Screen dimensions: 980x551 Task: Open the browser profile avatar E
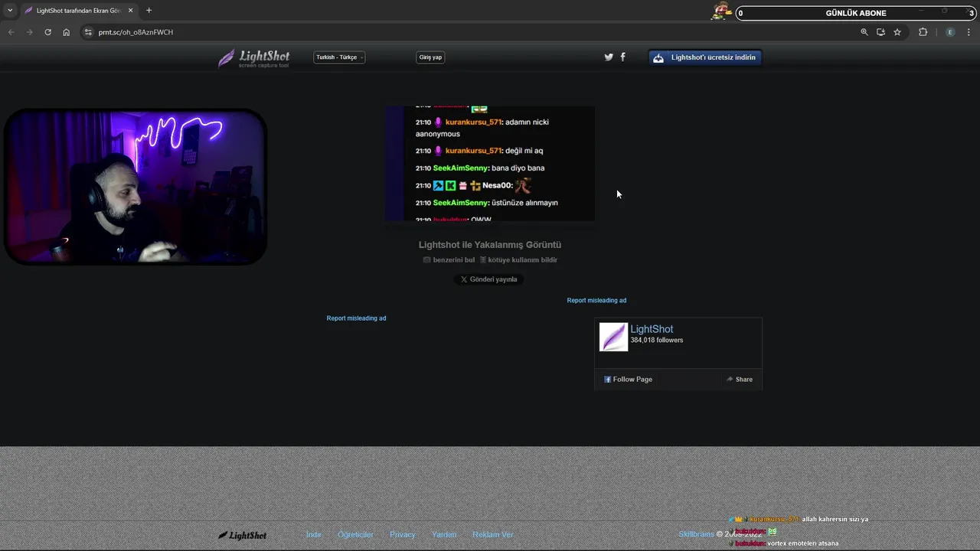tap(950, 32)
